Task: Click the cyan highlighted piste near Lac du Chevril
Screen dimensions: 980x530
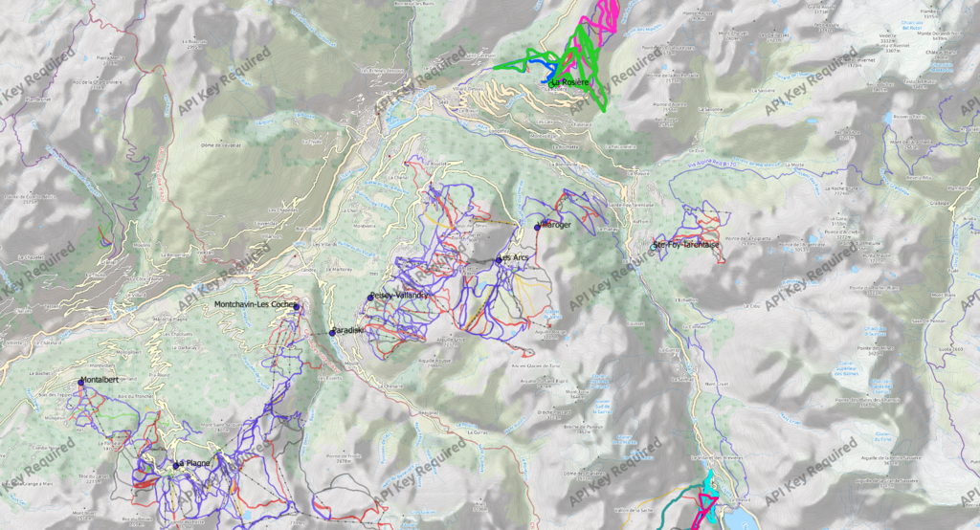Action: 709,485
